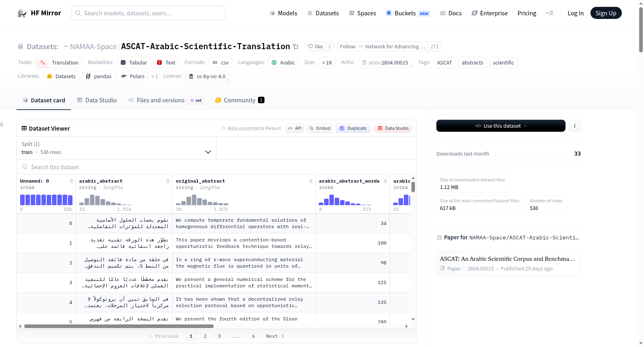644x347 pixels.
Task: Open the arxiv:2604.00015 tag
Action: coord(385,62)
